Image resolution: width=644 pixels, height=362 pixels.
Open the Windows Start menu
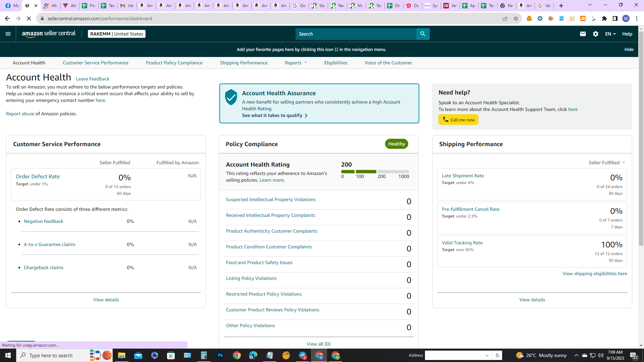(x=8, y=355)
